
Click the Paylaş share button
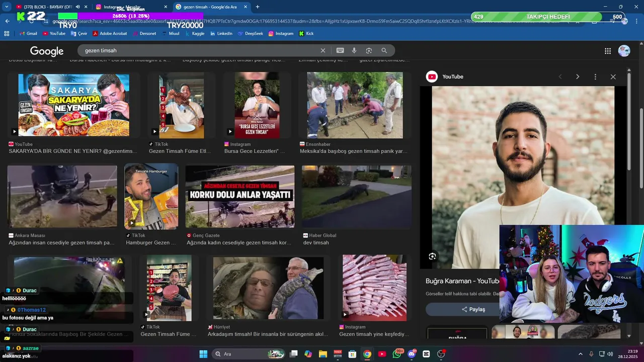coord(473,309)
